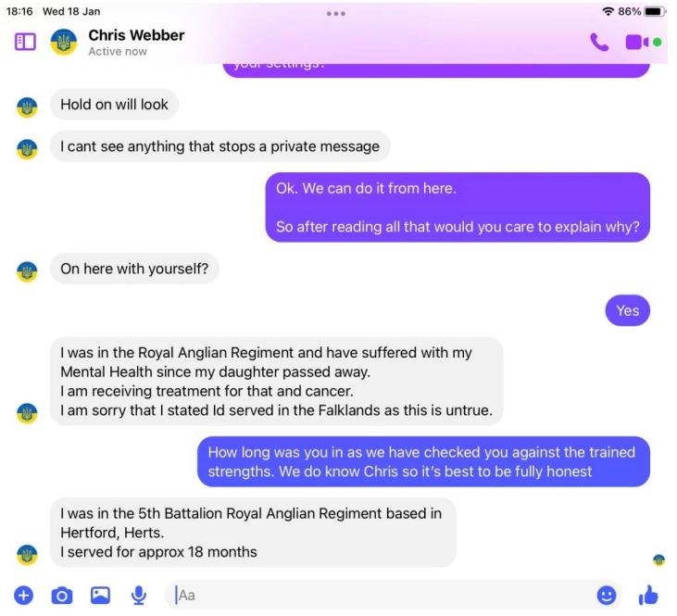Select the 'Yes' sent message bubble
Viewport: 677px width, 616px height.
(627, 310)
